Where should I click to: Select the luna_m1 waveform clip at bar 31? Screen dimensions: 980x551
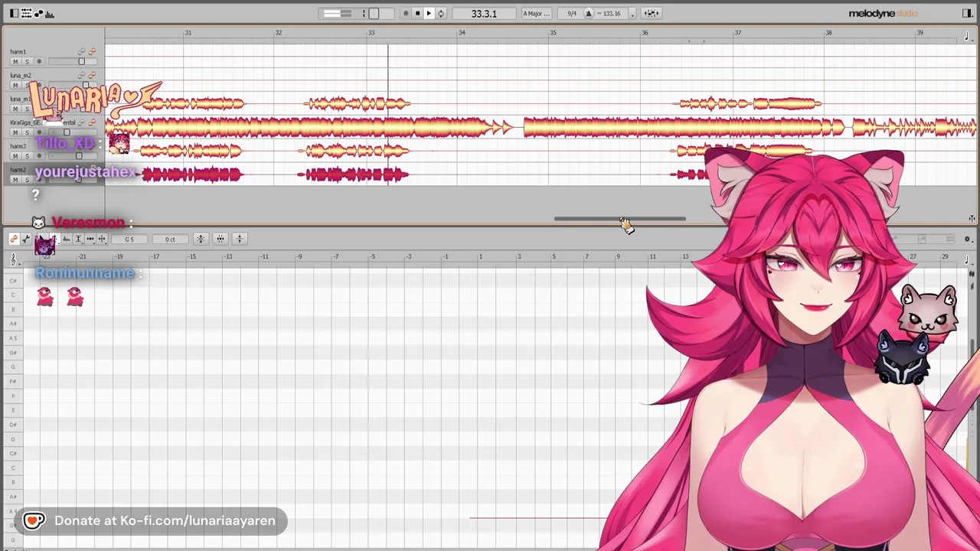coord(193,103)
